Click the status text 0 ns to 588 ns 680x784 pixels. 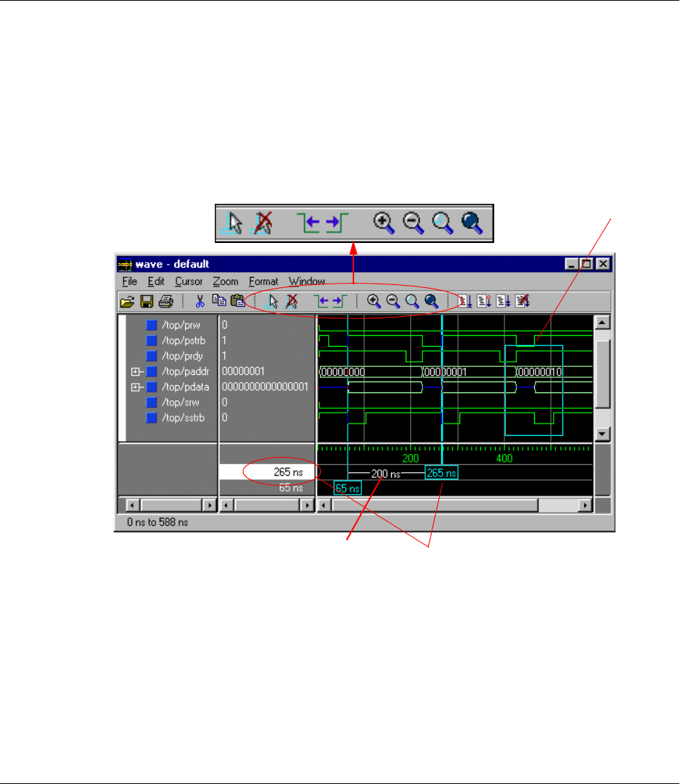click(x=157, y=522)
